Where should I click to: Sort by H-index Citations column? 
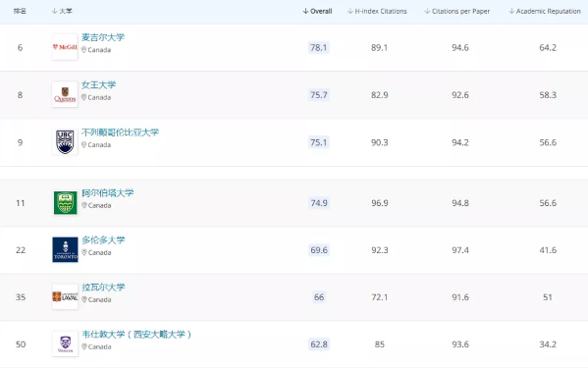pyautogui.click(x=377, y=11)
